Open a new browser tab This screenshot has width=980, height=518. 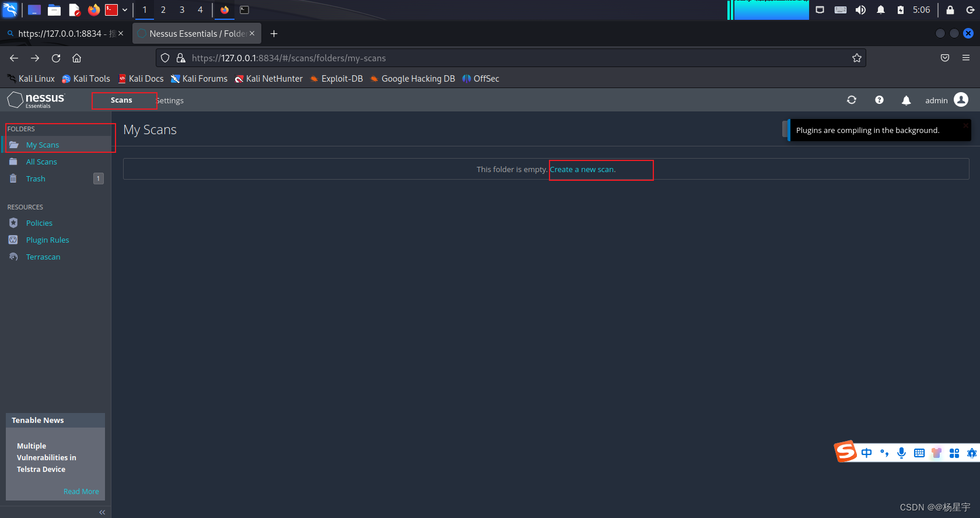point(274,33)
